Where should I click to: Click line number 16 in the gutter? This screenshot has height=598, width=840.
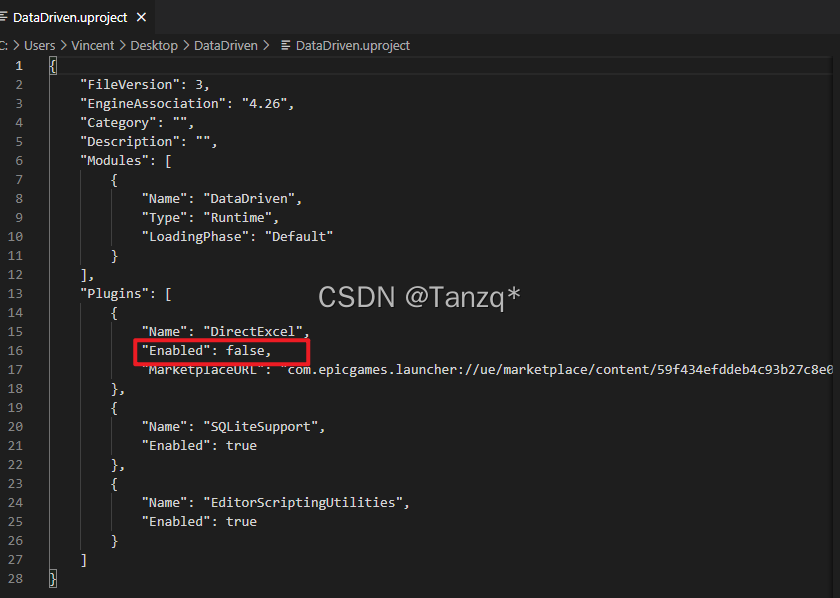[16, 350]
